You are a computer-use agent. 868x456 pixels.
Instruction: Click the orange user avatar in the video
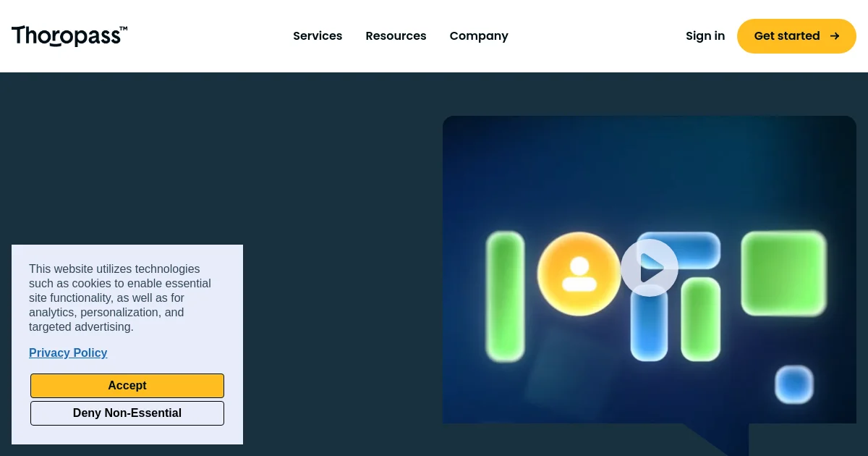[579, 274]
